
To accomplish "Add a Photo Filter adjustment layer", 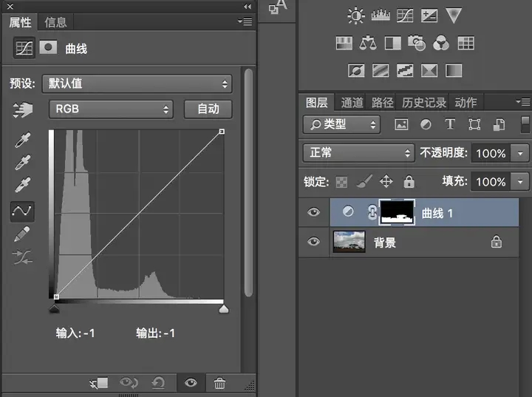I will pos(417,43).
